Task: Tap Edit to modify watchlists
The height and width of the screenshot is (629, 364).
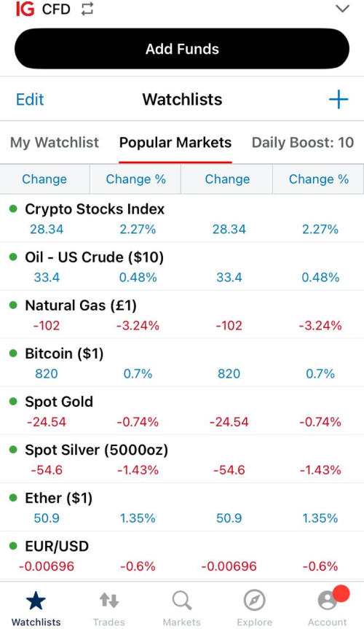Action: 30,99
